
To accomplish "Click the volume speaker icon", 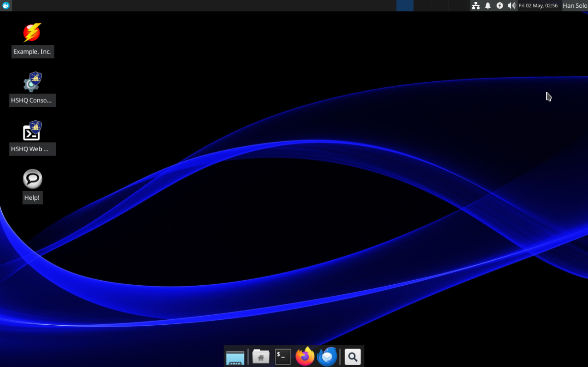I will coord(511,5).
